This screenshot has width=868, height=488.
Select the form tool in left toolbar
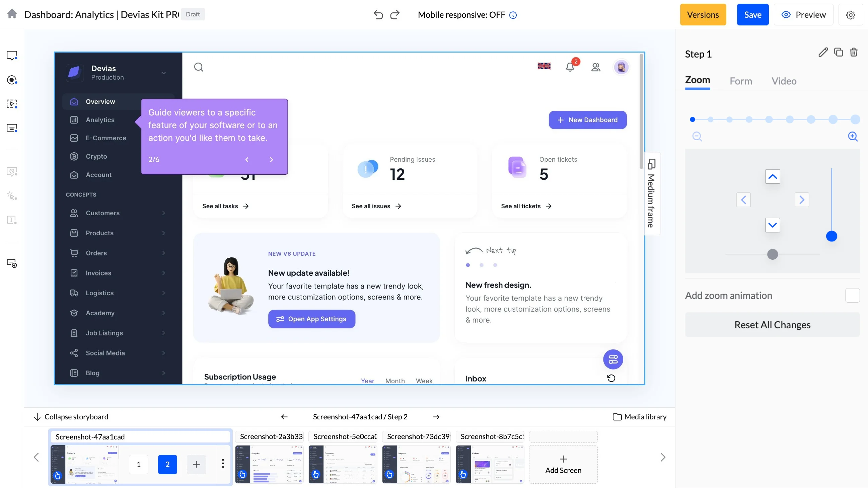pyautogui.click(x=12, y=128)
